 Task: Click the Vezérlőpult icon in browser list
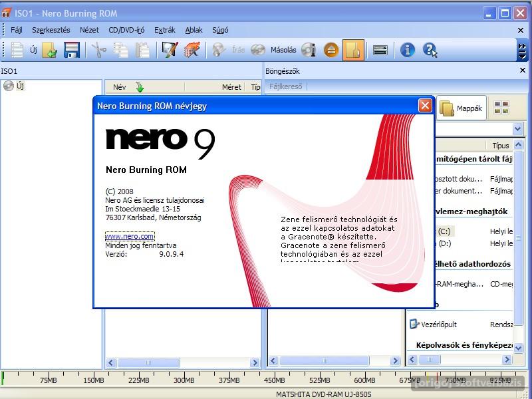[x=414, y=325]
